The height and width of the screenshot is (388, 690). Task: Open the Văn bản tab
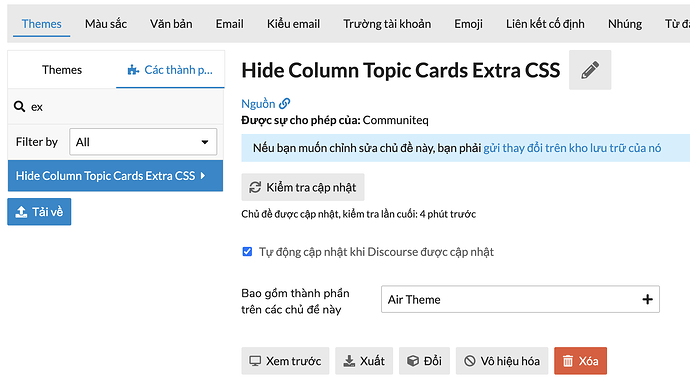pos(171,24)
